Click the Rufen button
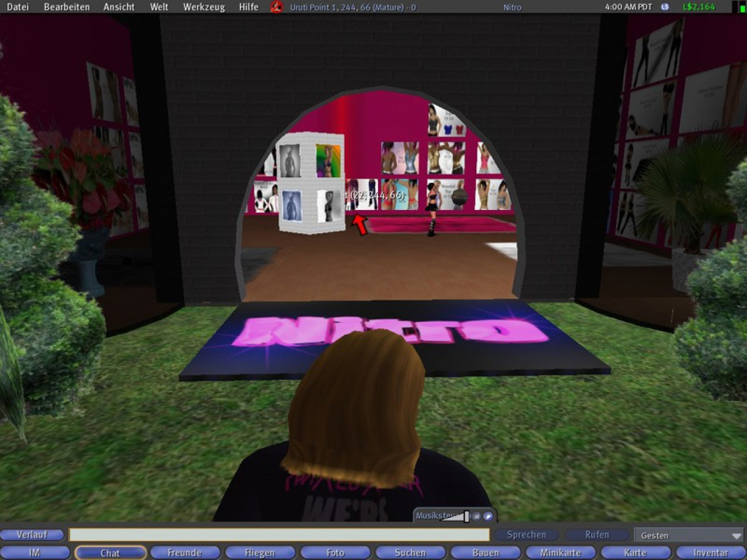747x560 pixels. pyautogui.click(x=596, y=534)
